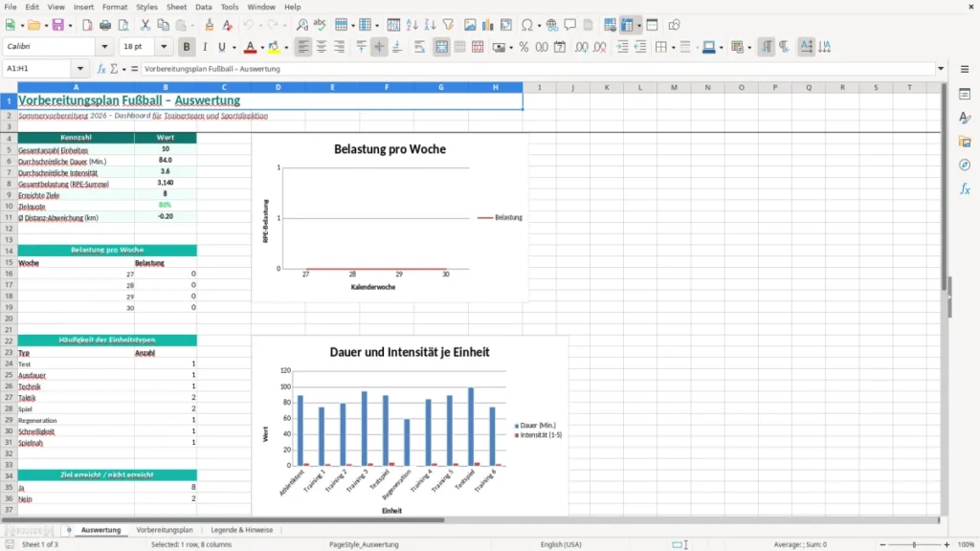Screen dimensions: 980x551
Task: Open background color dropdown arrow
Action: point(286,48)
